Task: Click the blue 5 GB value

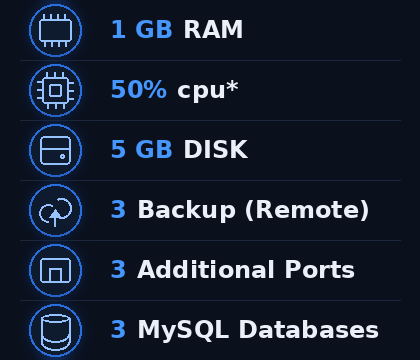Action: [142, 149]
